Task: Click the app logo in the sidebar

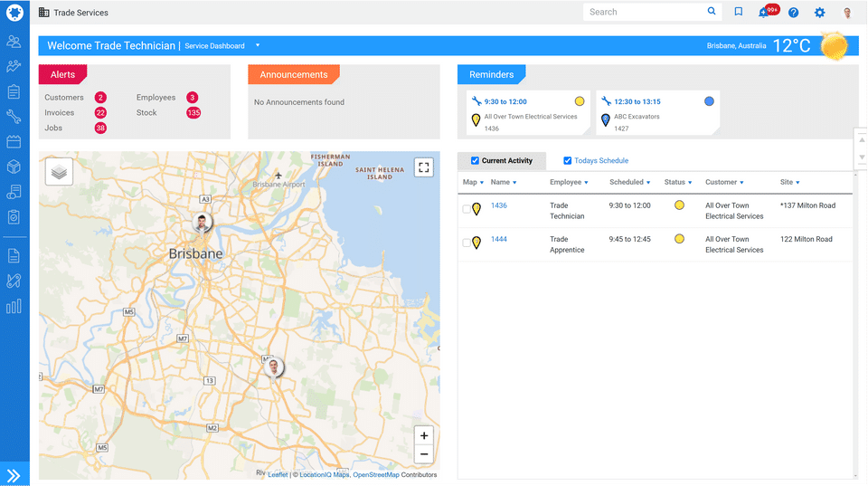Action: click(14, 12)
